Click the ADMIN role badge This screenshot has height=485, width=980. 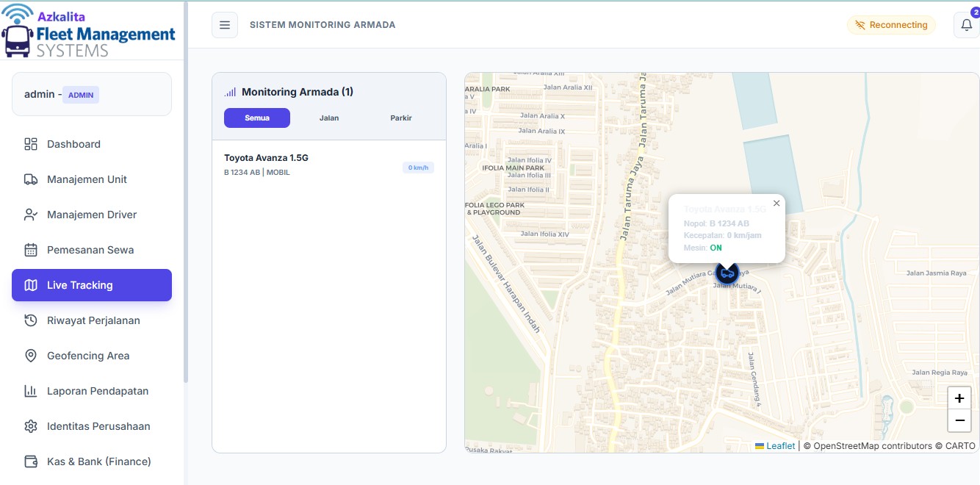81,95
